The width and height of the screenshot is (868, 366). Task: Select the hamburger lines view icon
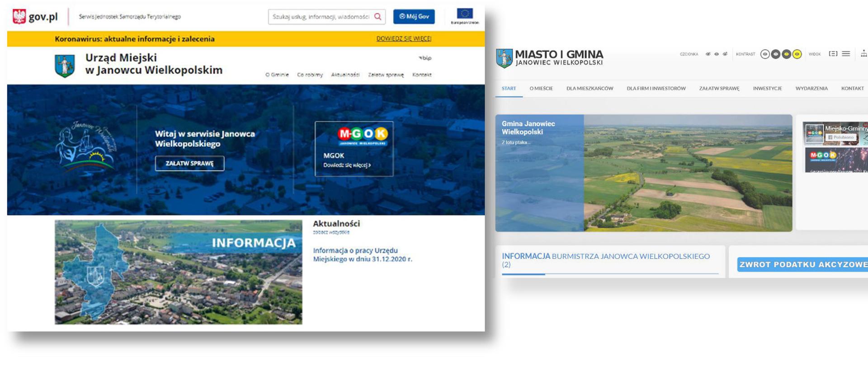pyautogui.click(x=846, y=54)
